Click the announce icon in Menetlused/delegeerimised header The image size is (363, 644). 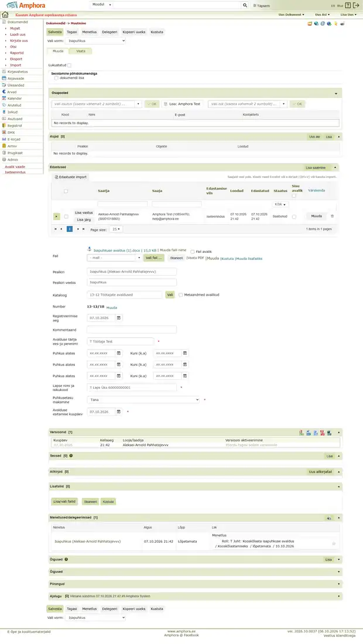(329, 518)
